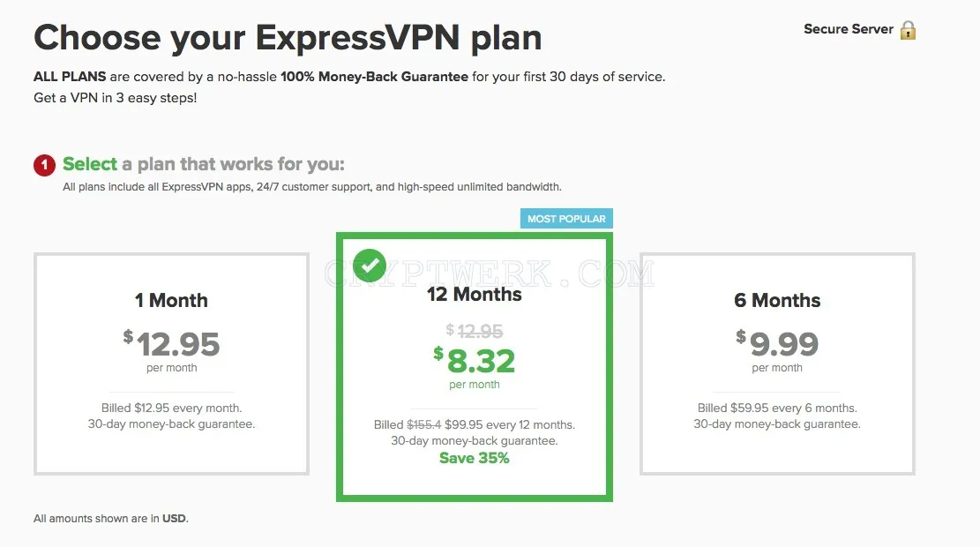Click the red step 1 circle badge
The height and width of the screenshot is (547, 980).
point(44,165)
